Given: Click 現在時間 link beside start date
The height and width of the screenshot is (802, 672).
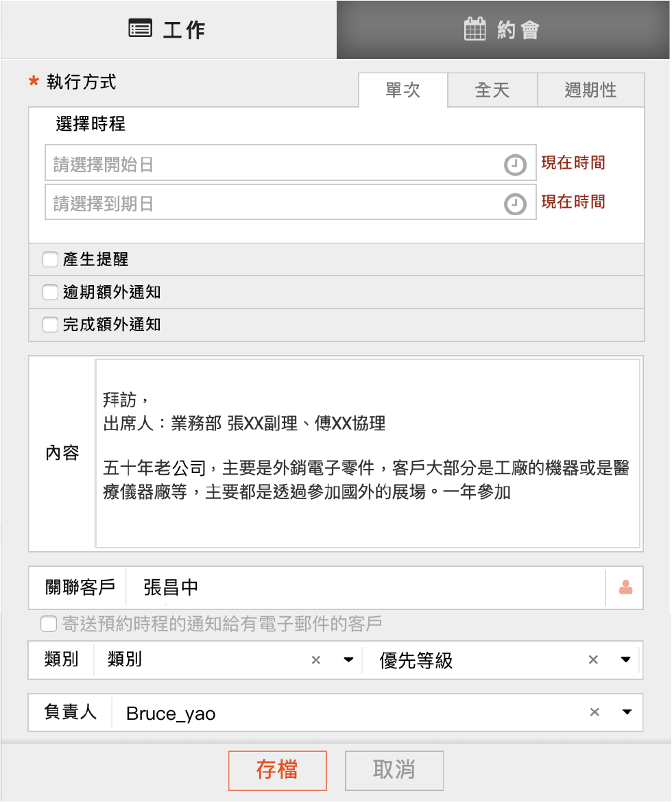Looking at the screenshot, I should 573,162.
